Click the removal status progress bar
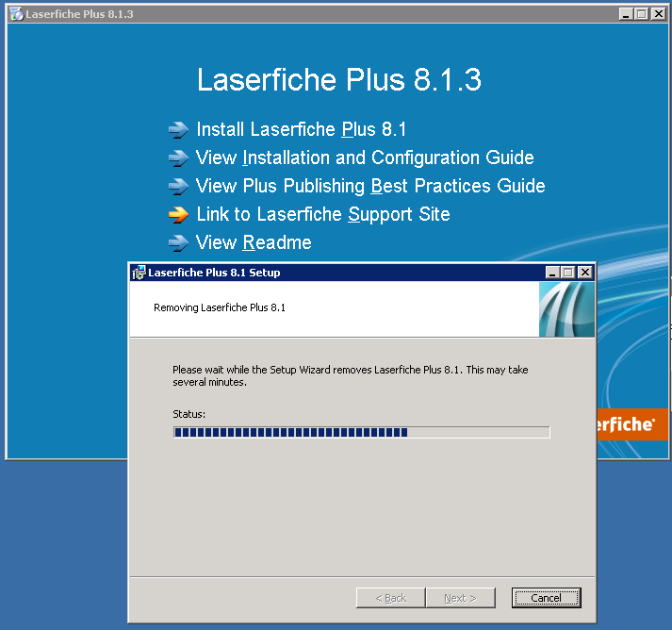This screenshot has height=630, width=672. point(361,432)
